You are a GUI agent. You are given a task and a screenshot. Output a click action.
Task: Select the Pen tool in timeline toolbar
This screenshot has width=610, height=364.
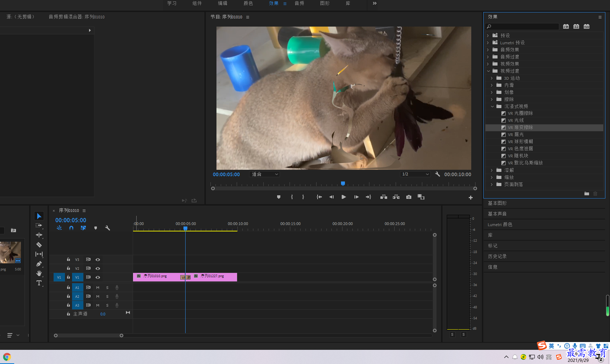point(39,264)
